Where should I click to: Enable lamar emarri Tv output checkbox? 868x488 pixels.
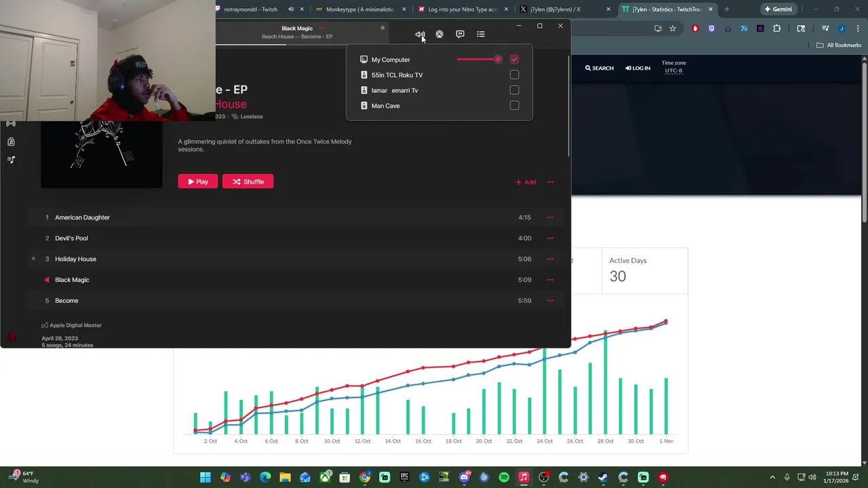click(514, 90)
